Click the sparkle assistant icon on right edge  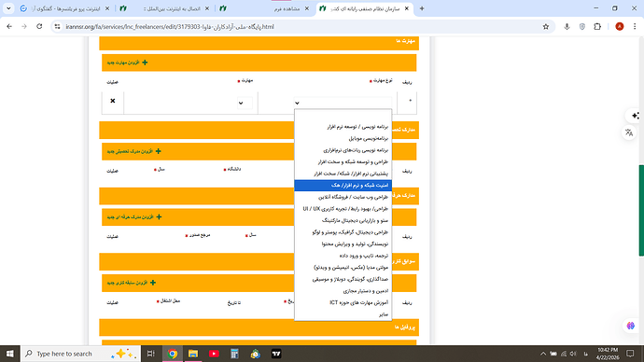(x=635, y=116)
